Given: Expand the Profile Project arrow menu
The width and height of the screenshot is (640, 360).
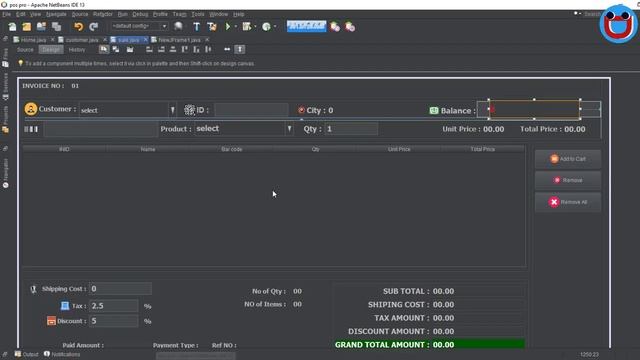Looking at the screenshot, I should (275, 27).
